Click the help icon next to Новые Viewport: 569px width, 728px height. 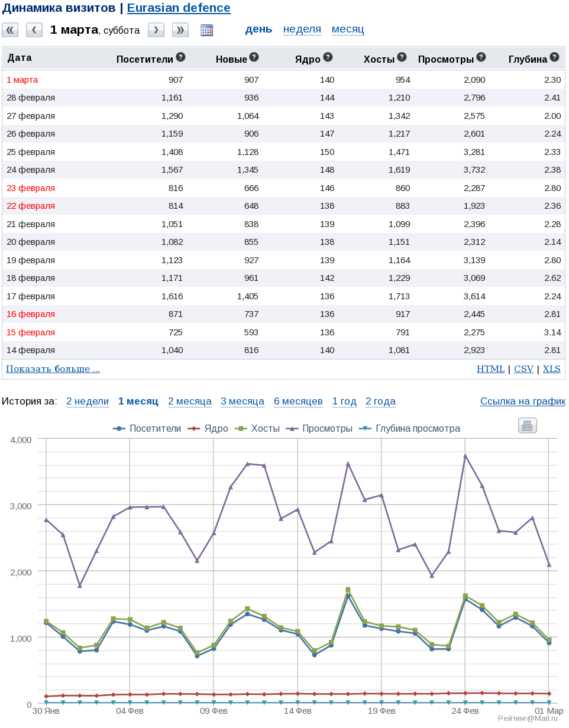tap(254, 57)
